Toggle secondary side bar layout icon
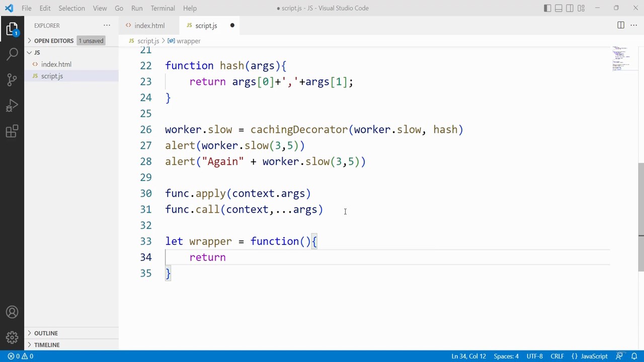The height and width of the screenshot is (362, 644). coord(570,8)
